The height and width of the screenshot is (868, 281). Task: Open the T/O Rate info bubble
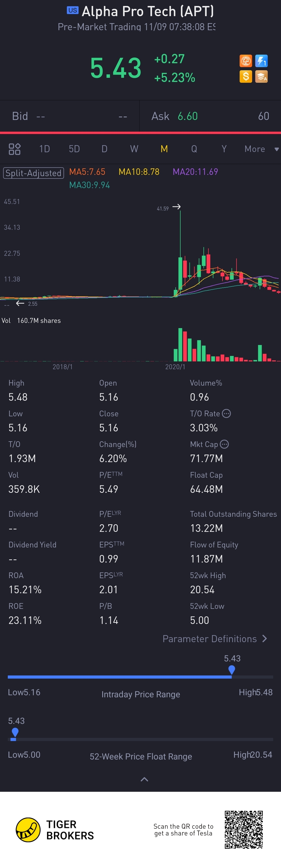(x=226, y=413)
